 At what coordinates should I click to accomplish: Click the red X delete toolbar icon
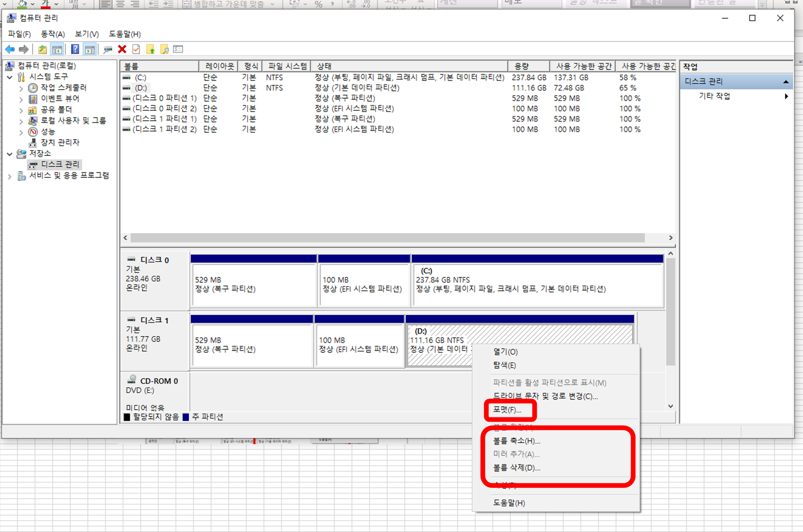pos(122,49)
